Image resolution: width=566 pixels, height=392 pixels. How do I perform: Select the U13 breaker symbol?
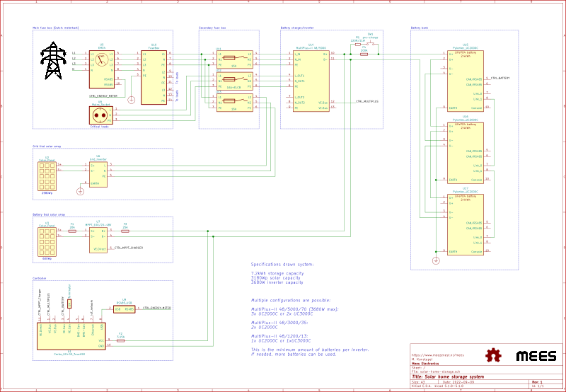(x=235, y=103)
